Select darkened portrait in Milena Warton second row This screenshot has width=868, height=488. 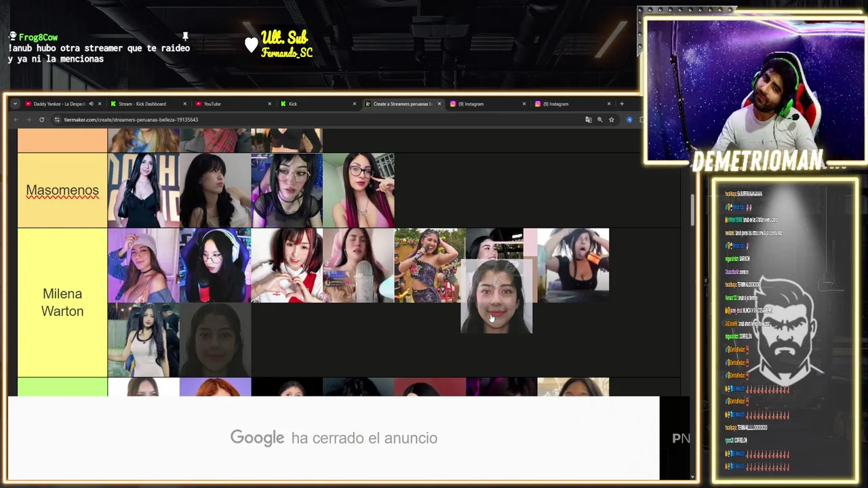(215, 340)
